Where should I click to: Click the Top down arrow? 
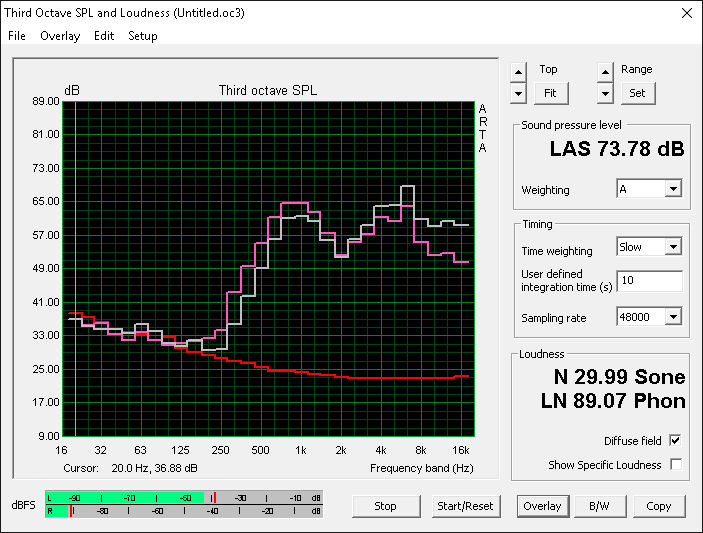coord(518,94)
